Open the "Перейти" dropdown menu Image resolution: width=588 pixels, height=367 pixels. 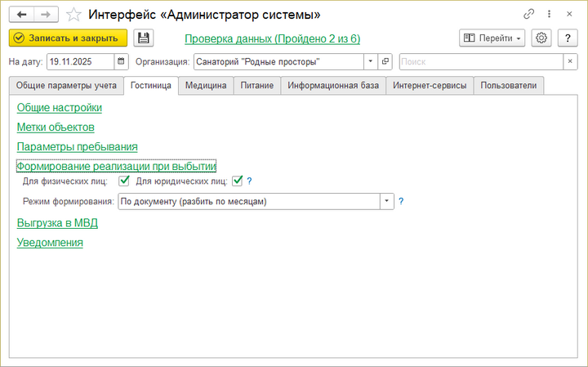click(492, 38)
